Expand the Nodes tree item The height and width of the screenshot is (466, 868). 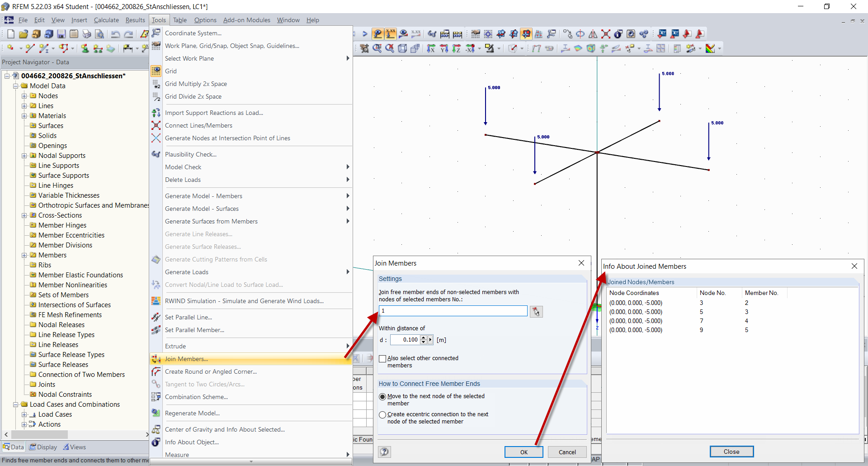tap(24, 96)
